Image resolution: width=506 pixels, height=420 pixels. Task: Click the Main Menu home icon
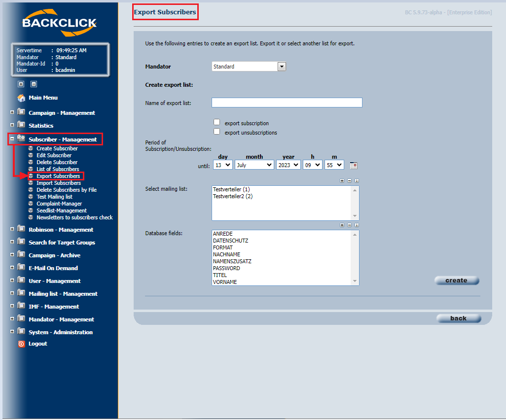pos(21,98)
